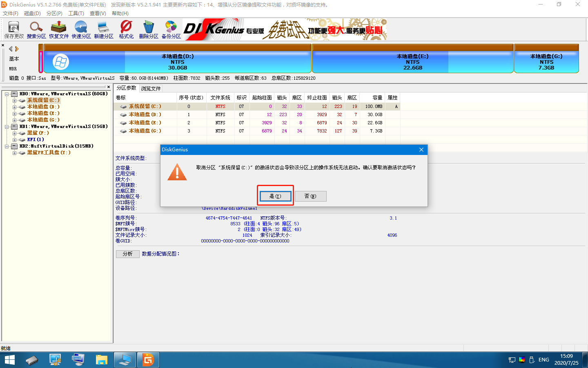
Task: Decline with the 否(N) button
Action: point(311,196)
